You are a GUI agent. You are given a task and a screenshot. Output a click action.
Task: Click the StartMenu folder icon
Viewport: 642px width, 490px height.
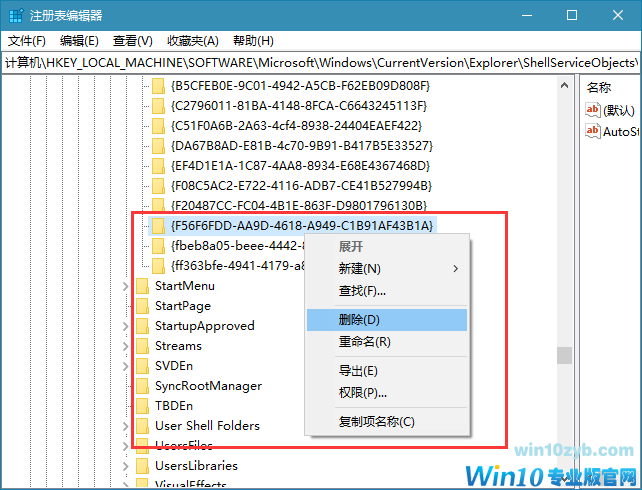click(142, 286)
